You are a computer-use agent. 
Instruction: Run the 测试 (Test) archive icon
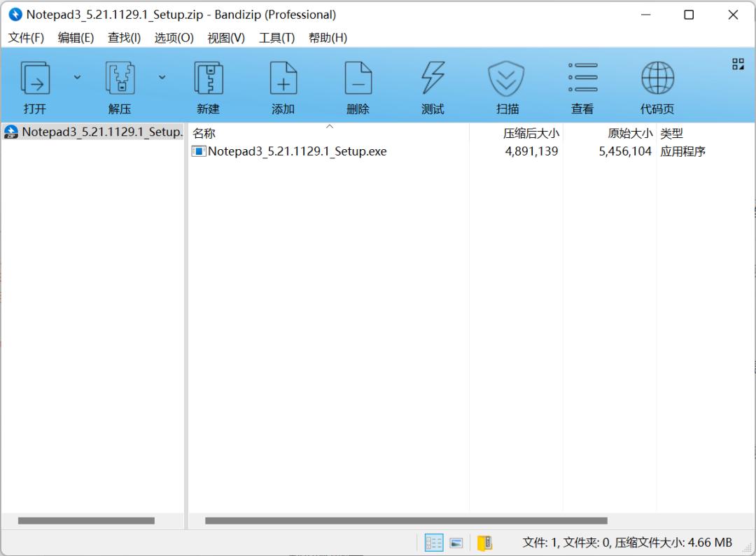(x=433, y=78)
